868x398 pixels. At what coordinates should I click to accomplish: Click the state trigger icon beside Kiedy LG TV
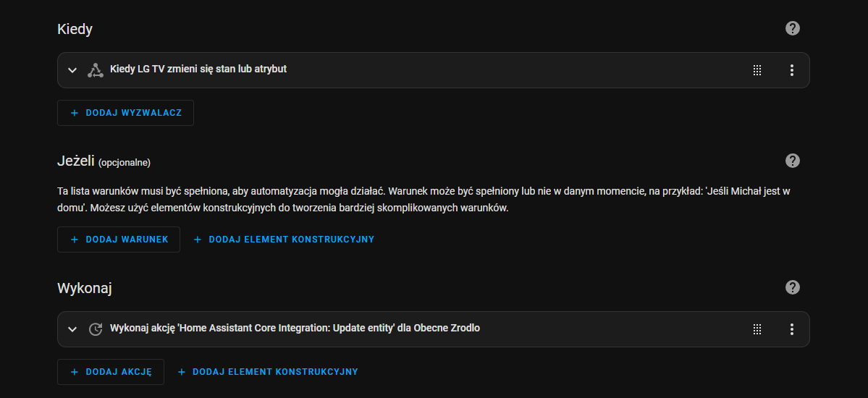[x=96, y=70]
